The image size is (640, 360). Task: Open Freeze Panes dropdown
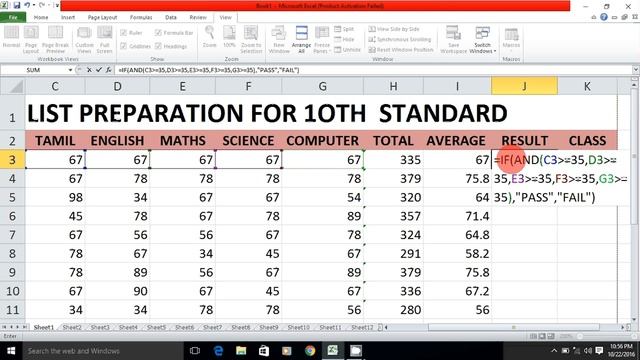click(x=322, y=40)
